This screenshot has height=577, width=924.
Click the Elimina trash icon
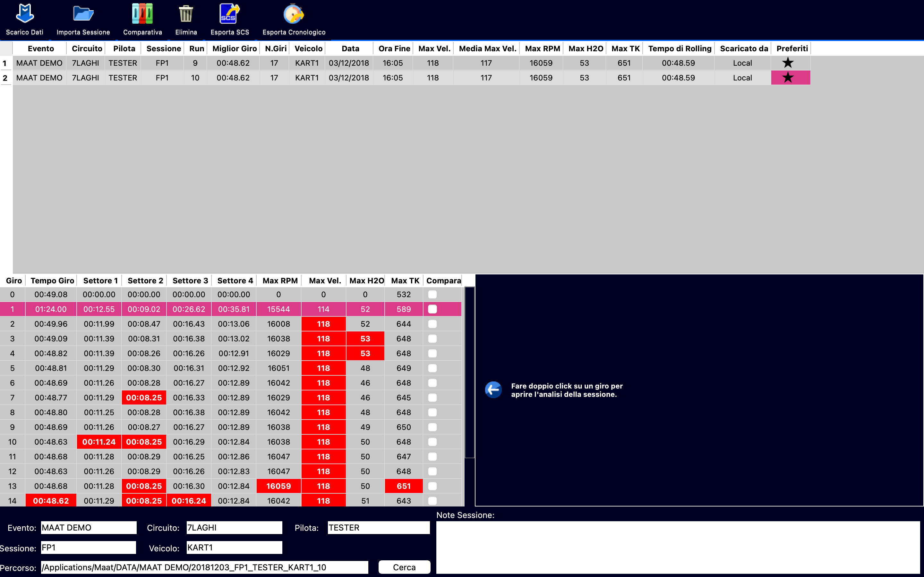point(186,14)
